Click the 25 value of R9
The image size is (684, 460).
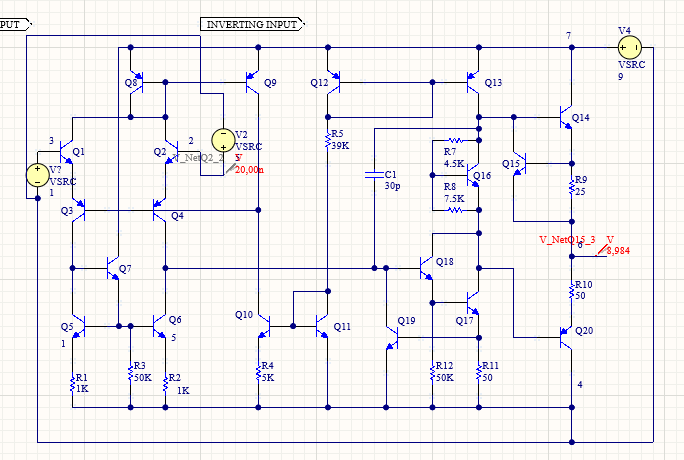click(x=580, y=191)
